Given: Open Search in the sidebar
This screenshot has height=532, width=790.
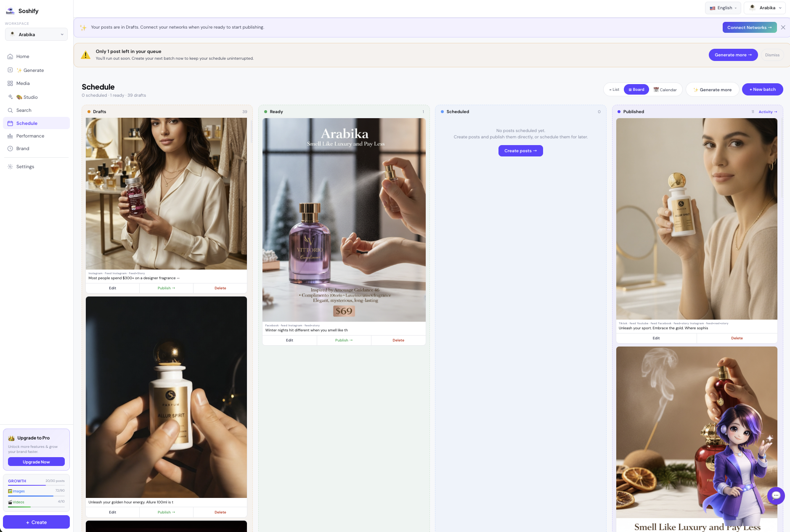Looking at the screenshot, I should pos(36,110).
